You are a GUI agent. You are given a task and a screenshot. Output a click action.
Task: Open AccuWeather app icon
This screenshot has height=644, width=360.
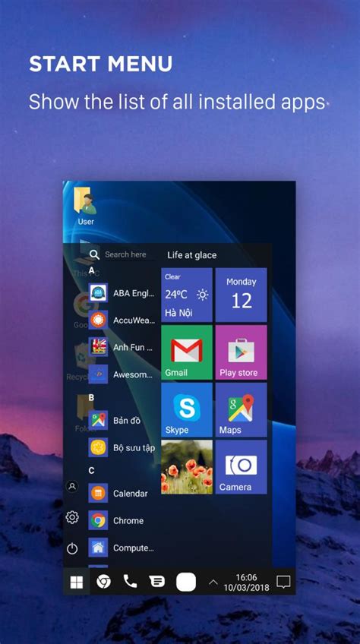coord(98,320)
